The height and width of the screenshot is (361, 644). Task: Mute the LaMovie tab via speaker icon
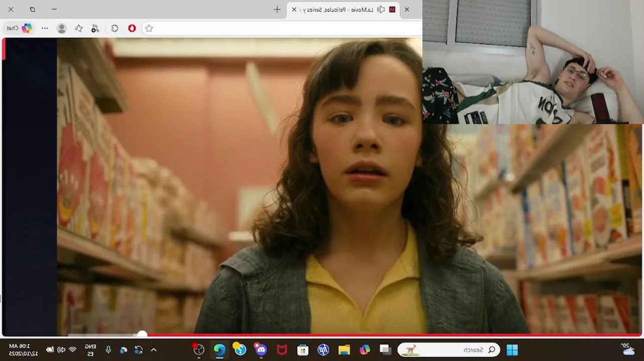(381, 10)
